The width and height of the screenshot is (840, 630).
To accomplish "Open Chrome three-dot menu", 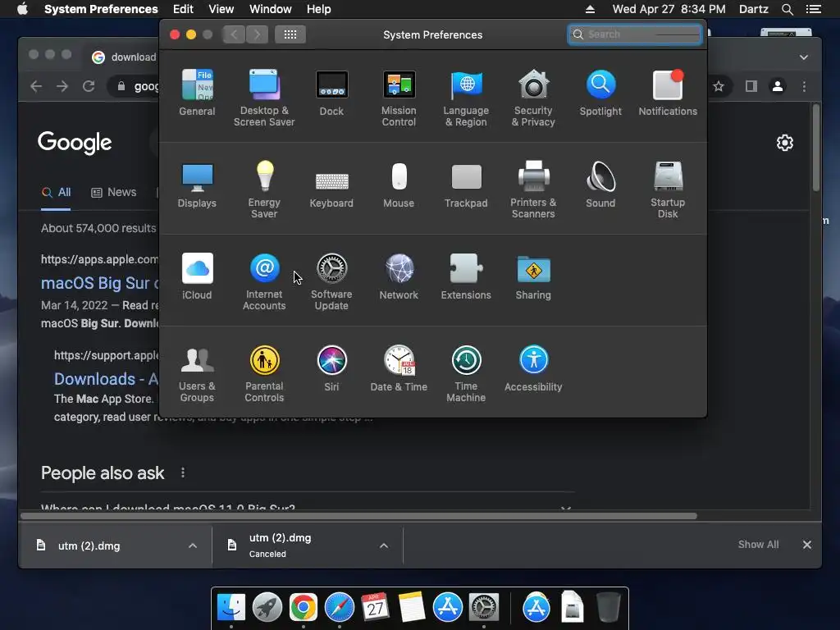I will tap(804, 86).
